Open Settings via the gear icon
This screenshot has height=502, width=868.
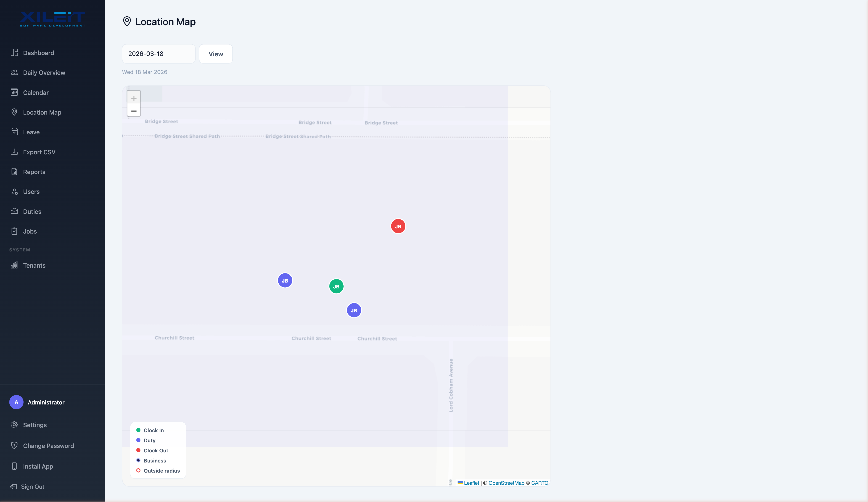pos(14,425)
